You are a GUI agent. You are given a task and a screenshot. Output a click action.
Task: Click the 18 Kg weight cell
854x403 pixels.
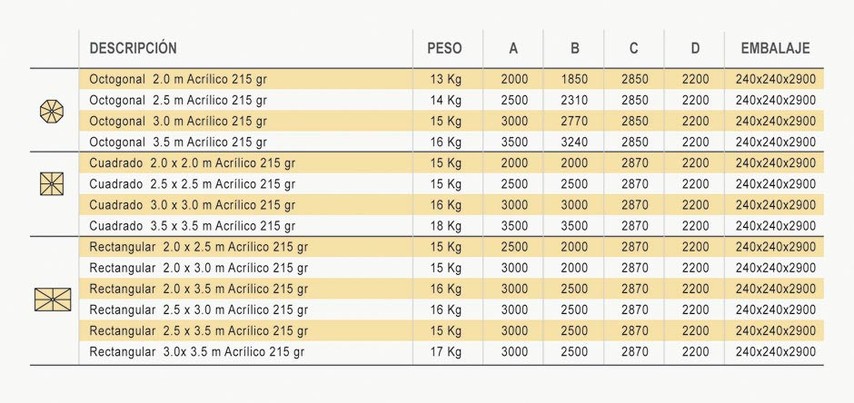(x=446, y=226)
